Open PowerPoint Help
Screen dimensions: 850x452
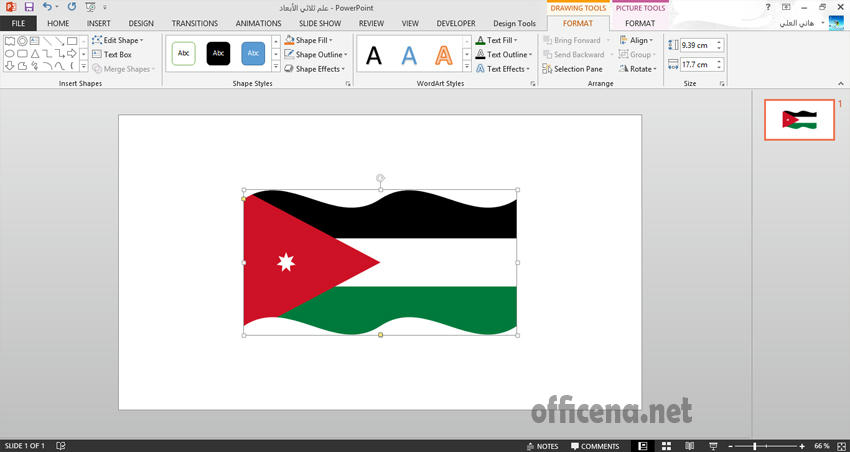pyautogui.click(x=767, y=7)
